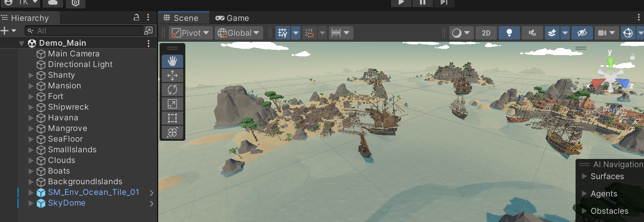Open the scene effects dropdown arrow

click(565, 33)
